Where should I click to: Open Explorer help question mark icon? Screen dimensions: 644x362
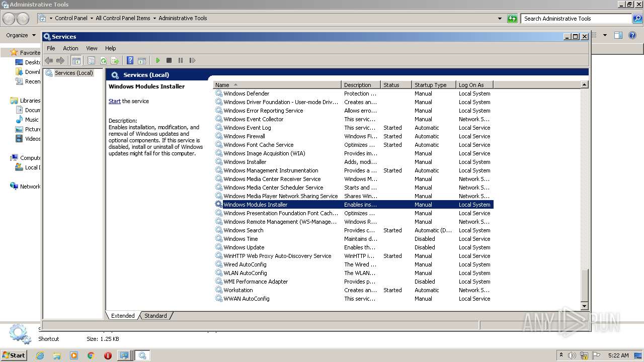point(633,35)
